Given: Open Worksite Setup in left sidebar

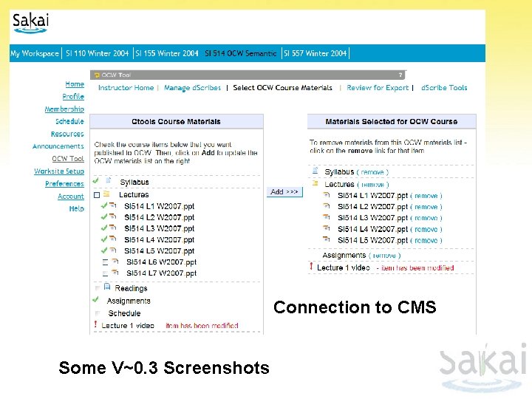Looking at the screenshot, I should (59, 171).
